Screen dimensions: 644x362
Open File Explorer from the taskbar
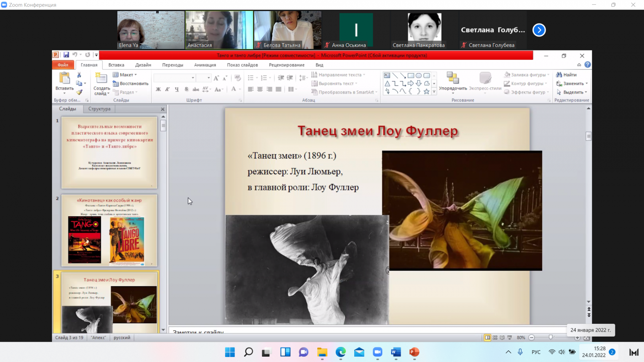point(322,352)
